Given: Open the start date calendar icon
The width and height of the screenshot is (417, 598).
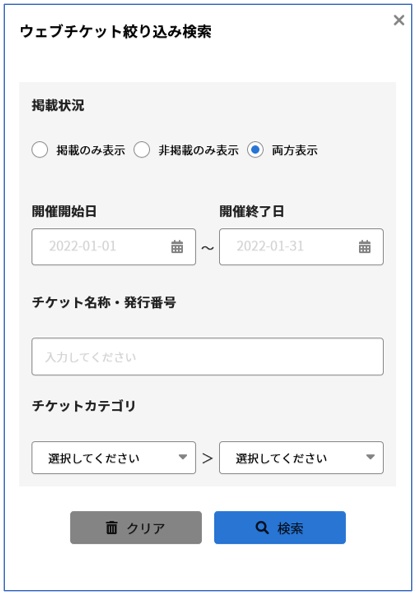Looking at the screenshot, I should [177, 247].
